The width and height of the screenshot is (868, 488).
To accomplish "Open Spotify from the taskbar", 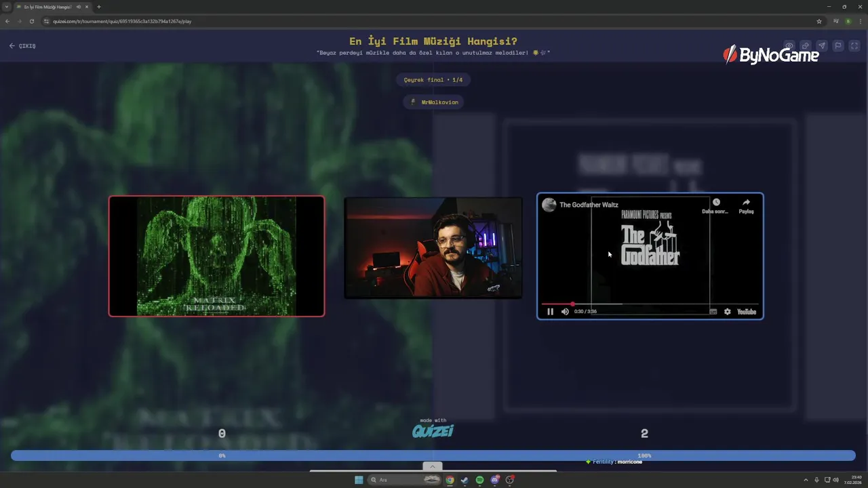I will pos(479,480).
